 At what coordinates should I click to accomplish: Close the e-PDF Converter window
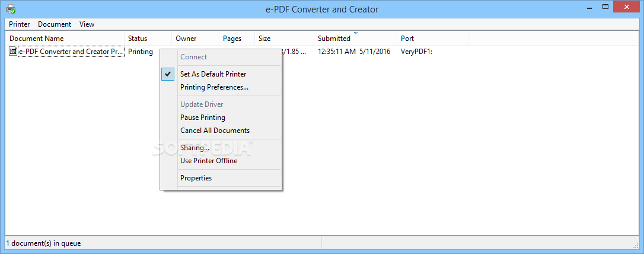coord(627,7)
